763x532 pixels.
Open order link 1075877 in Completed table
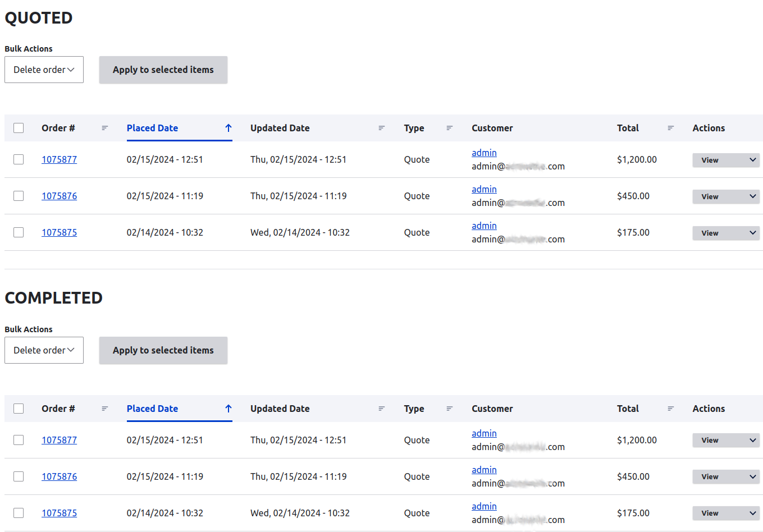(x=59, y=440)
